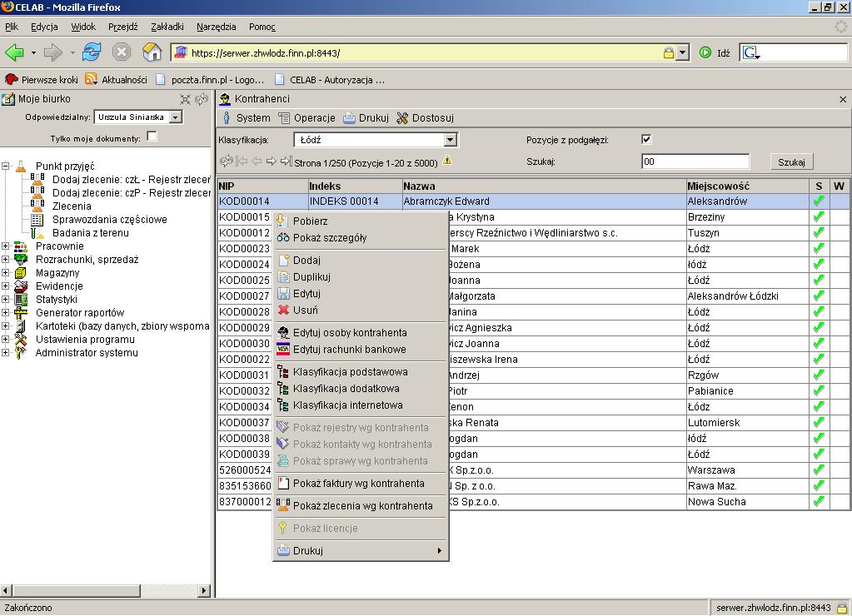Screen dimensions: 852x616
Task: Open Zlecenia in the tree
Action: [72, 206]
